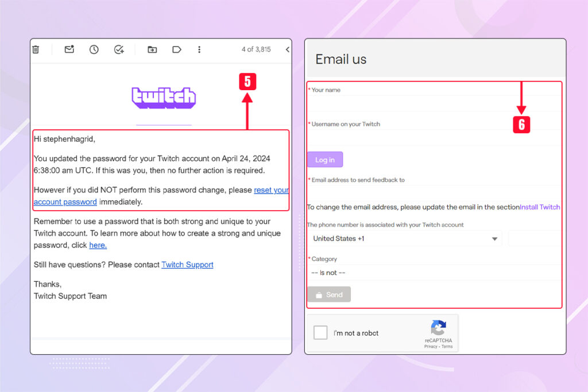Click the Send button on the form
The height and width of the screenshot is (392, 588).
coord(329,294)
